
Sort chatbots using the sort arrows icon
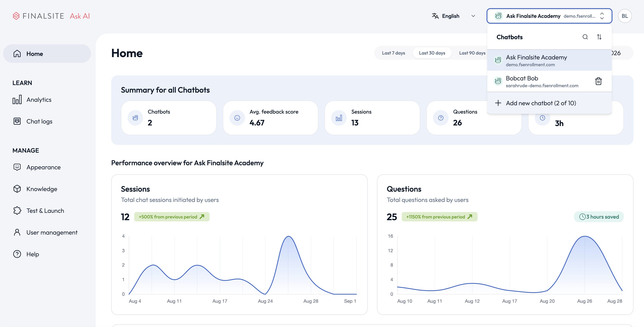point(599,37)
